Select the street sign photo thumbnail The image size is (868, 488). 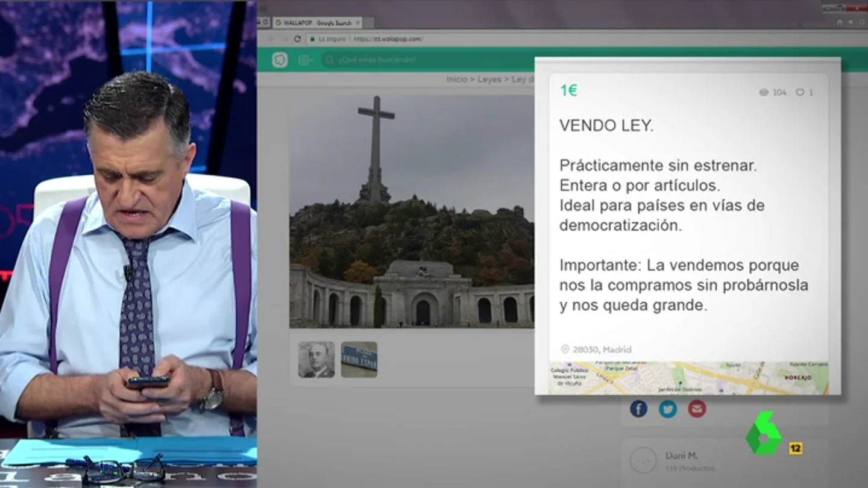pyautogui.click(x=359, y=360)
